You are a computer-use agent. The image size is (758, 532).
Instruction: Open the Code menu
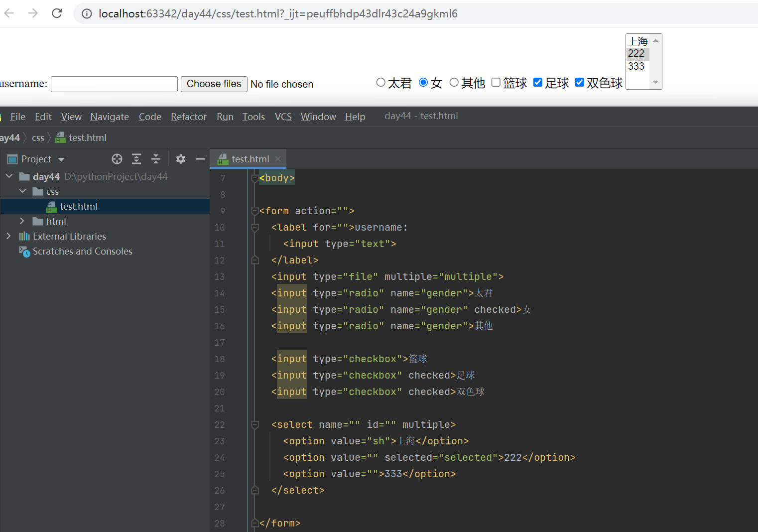(x=150, y=117)
